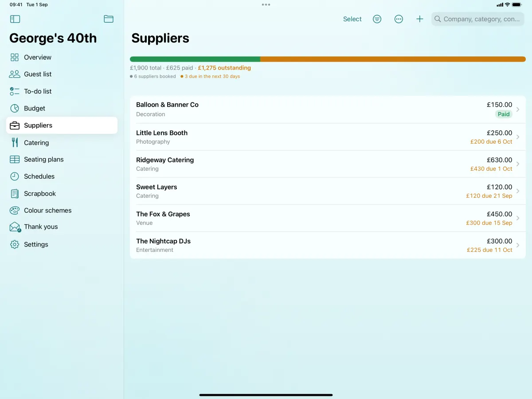Click the Settings gear icon
The height and width of the screenshot is (399, 532).
(15, 244)
